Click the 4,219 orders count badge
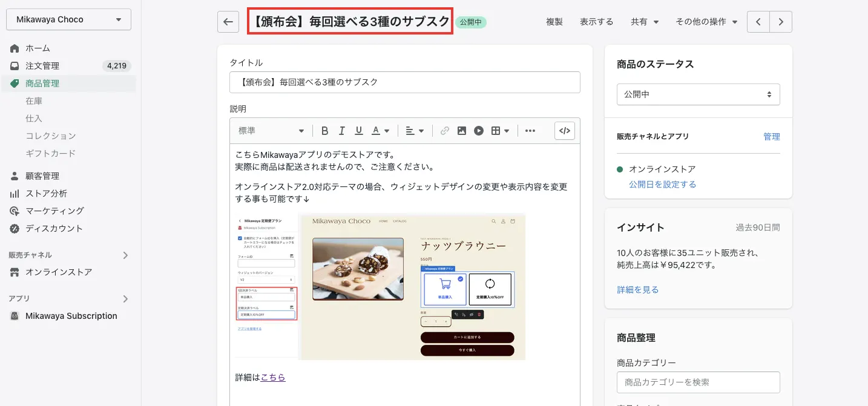This screenshot has width=868, height=406. click(x=117, y=66)
